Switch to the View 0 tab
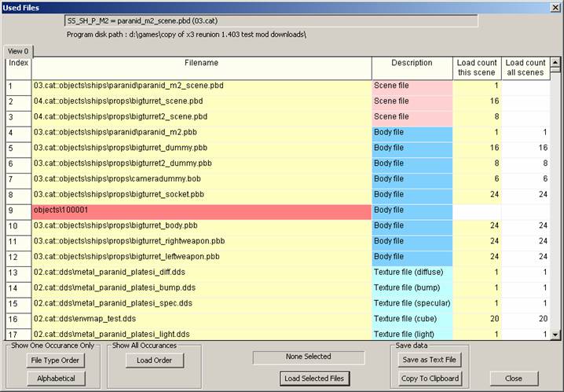The width and height of the screenshot is (564, 392). pos(17,51)
